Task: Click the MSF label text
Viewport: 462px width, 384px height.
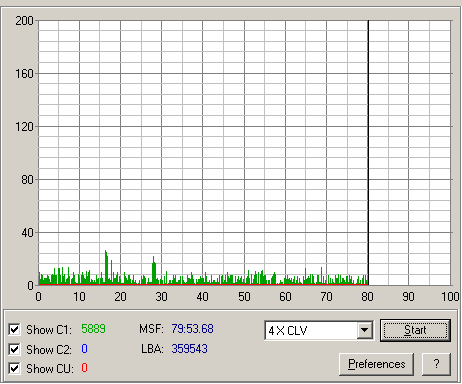Action: 151,329
